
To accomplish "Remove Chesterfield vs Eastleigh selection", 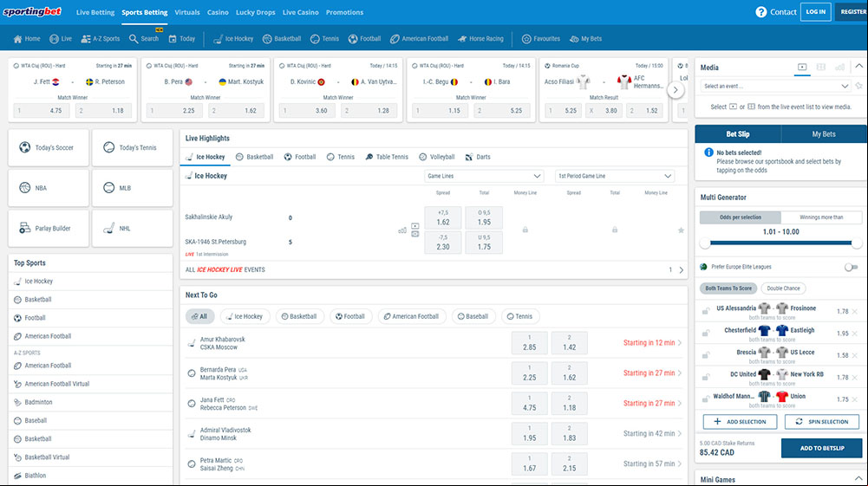I will 855,334.
